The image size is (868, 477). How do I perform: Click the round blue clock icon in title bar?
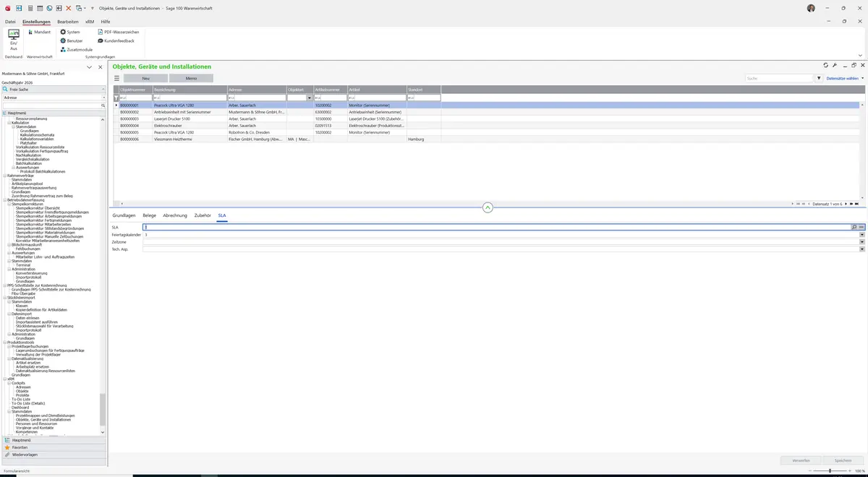(x=49, y=8)
